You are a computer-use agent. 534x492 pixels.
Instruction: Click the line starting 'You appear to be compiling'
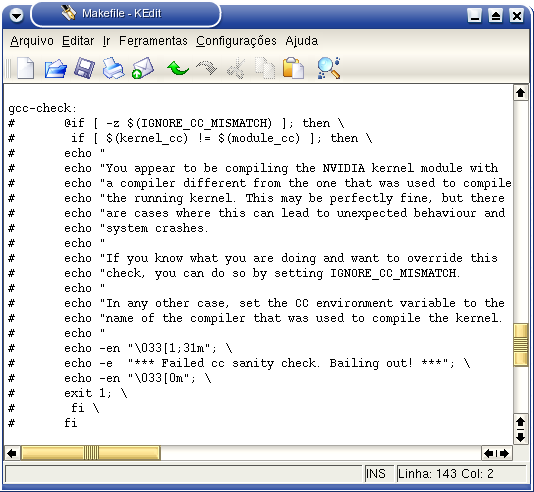253,168
